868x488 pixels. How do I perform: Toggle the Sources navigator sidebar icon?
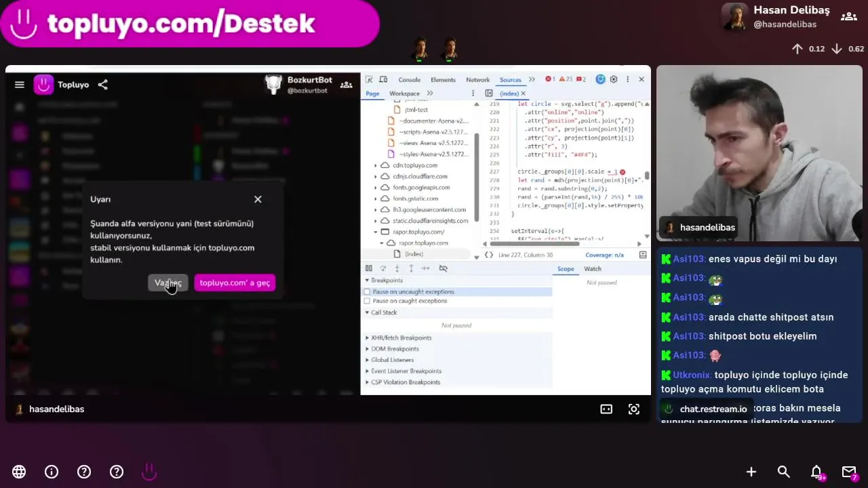pyautogui.click(x=489, y=94)
